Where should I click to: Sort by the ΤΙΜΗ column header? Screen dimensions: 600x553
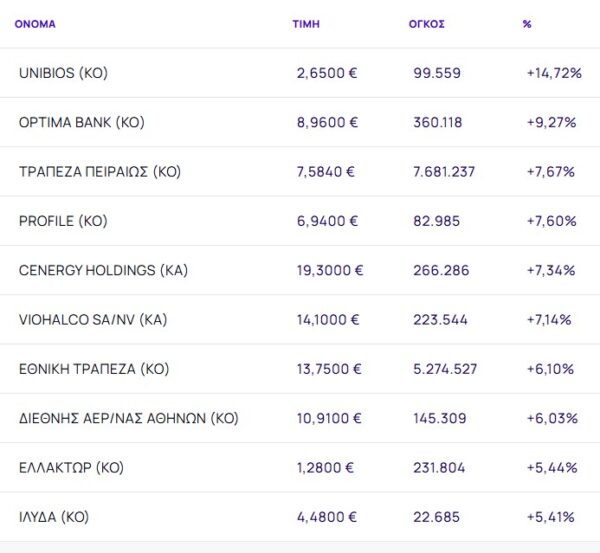(305, 23)
